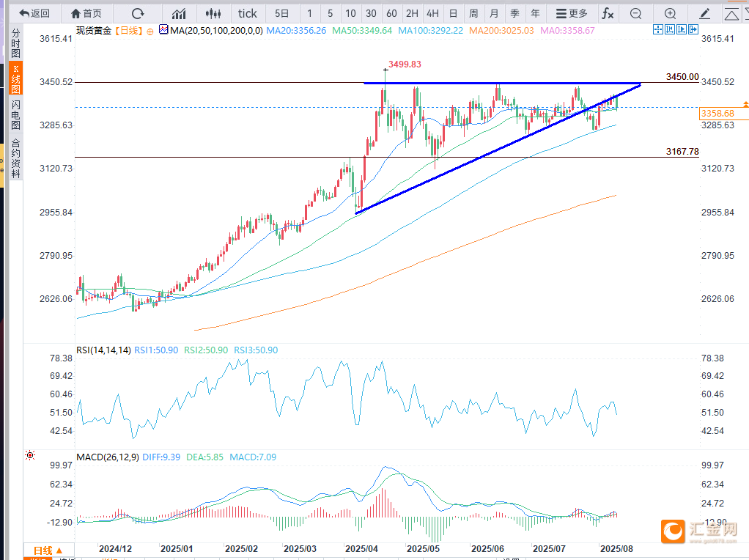Image resolution: width=749 pixels, height=560 pixels.
Task: Click the 3167.78 support line label
Action: (682, 152)
